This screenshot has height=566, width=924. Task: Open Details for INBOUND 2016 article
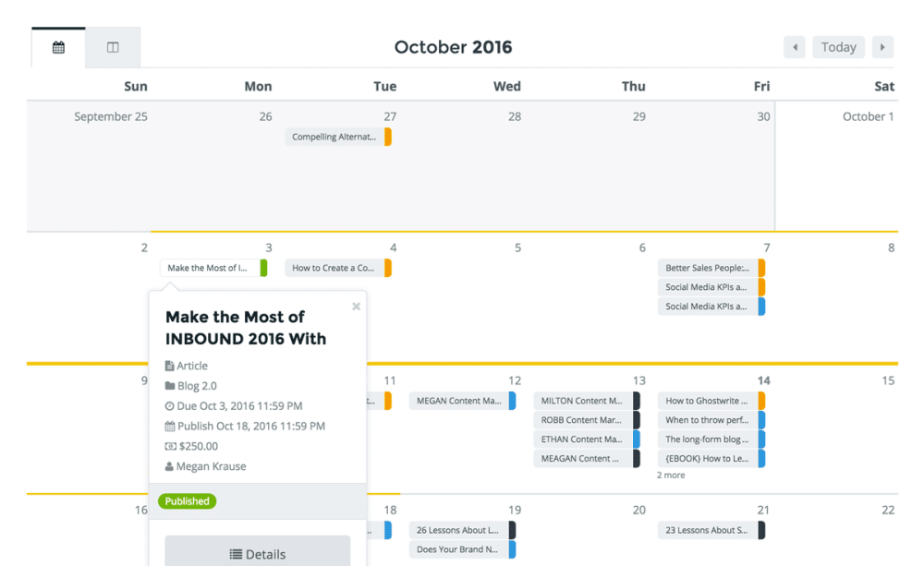tap(258, 554)
